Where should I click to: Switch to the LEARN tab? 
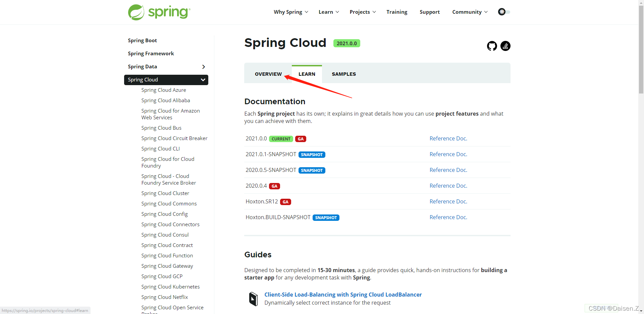pos(307,74)
